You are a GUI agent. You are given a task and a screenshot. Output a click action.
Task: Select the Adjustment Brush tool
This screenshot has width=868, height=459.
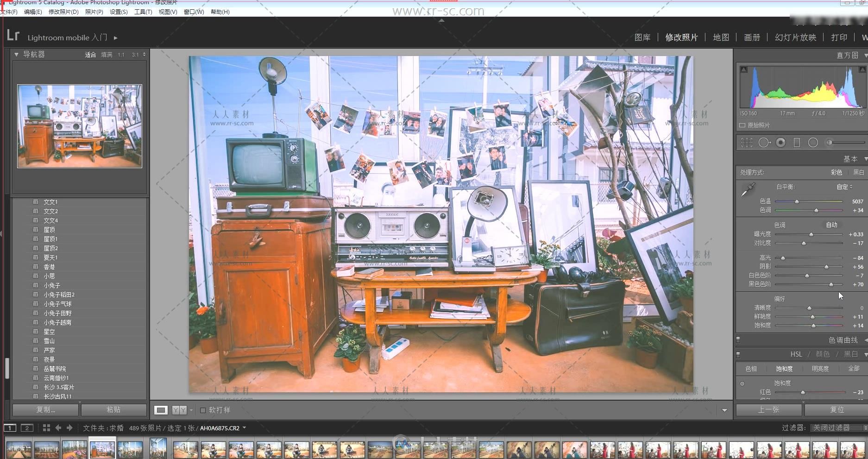coord(846,143)
